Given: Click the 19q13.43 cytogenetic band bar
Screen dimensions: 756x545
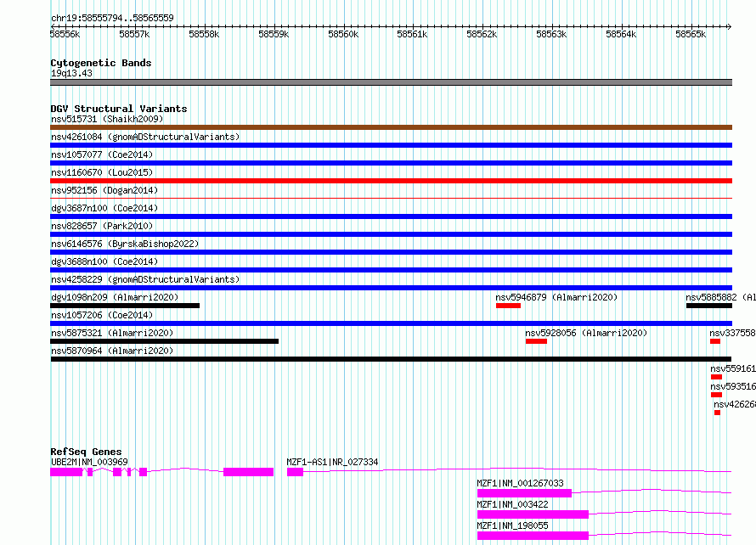Looking at the screenshot, I should [x=391, y=82].
